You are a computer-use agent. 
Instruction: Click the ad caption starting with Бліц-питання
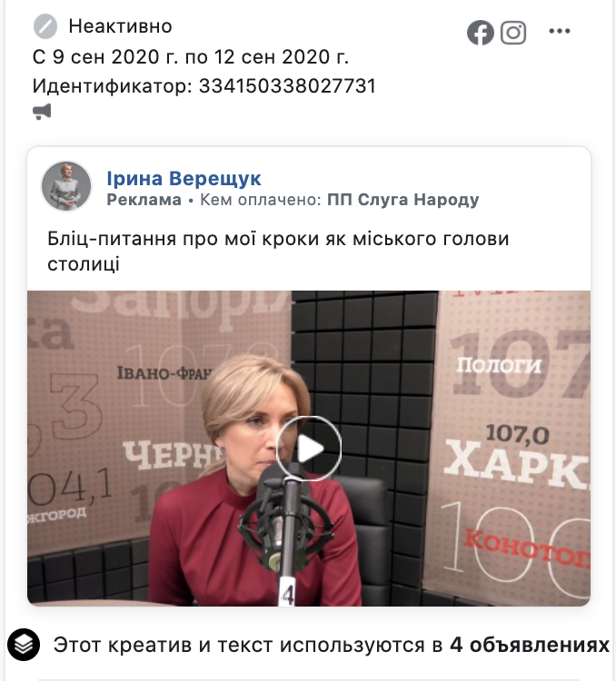tap(278, 251)
